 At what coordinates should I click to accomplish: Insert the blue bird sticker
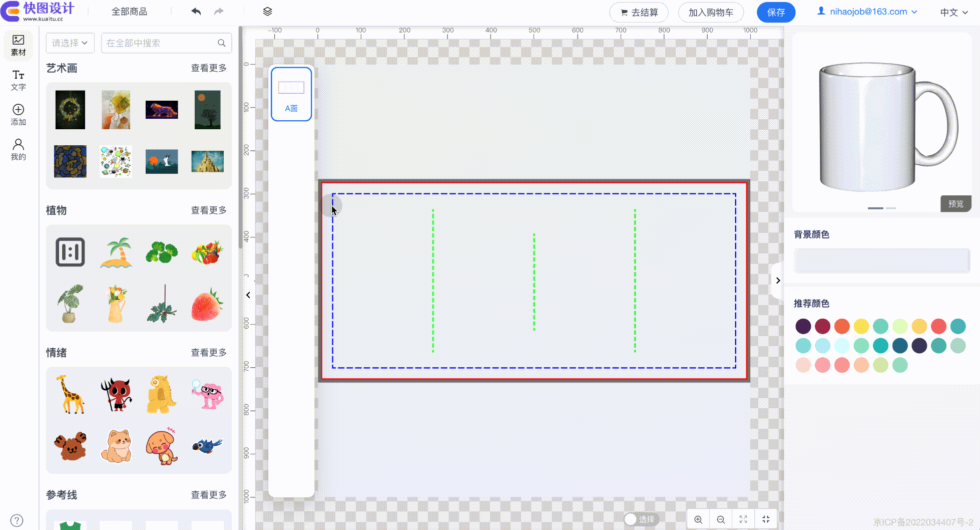207,445
